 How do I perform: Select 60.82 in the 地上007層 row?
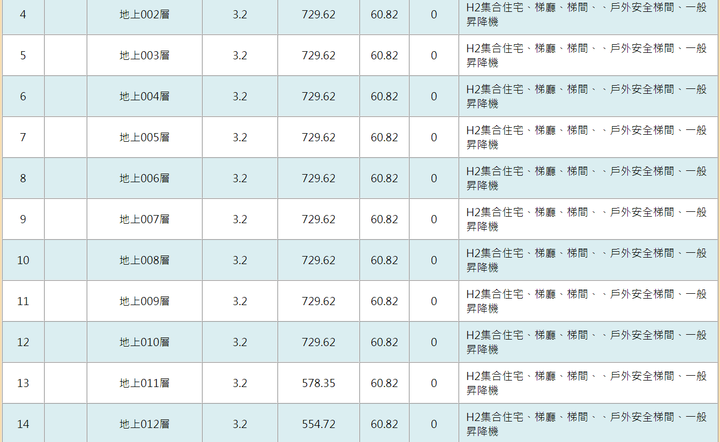coord(384,219)
